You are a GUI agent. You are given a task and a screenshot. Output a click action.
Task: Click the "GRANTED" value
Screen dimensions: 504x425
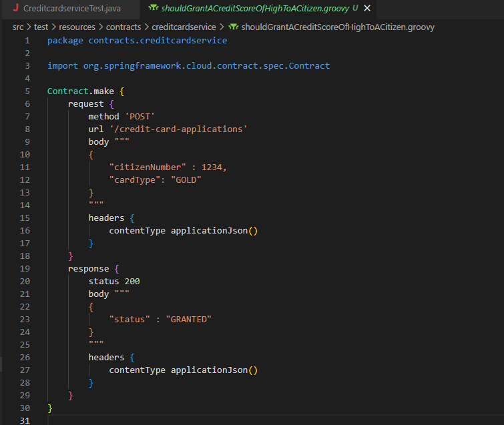(x=189, y=320)
